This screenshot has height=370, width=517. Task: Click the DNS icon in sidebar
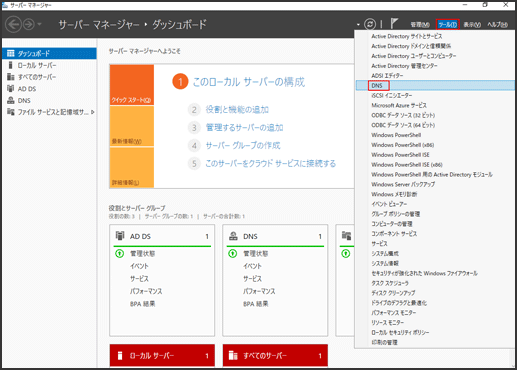click(11, 100)
